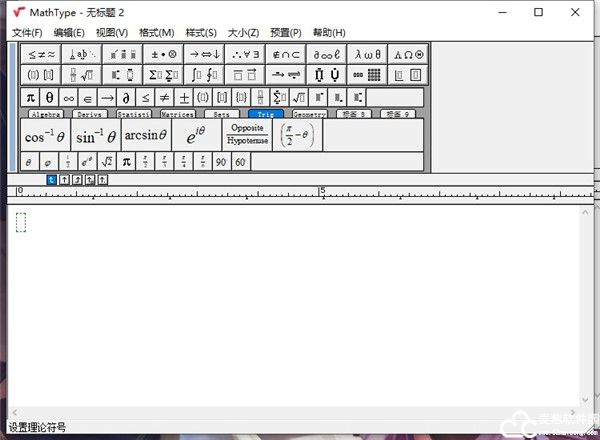Open the 格式(M) menu
Image resolution: width=600 pixels, height=440 pixels.
pyautogui.click(x=157, y=33)
